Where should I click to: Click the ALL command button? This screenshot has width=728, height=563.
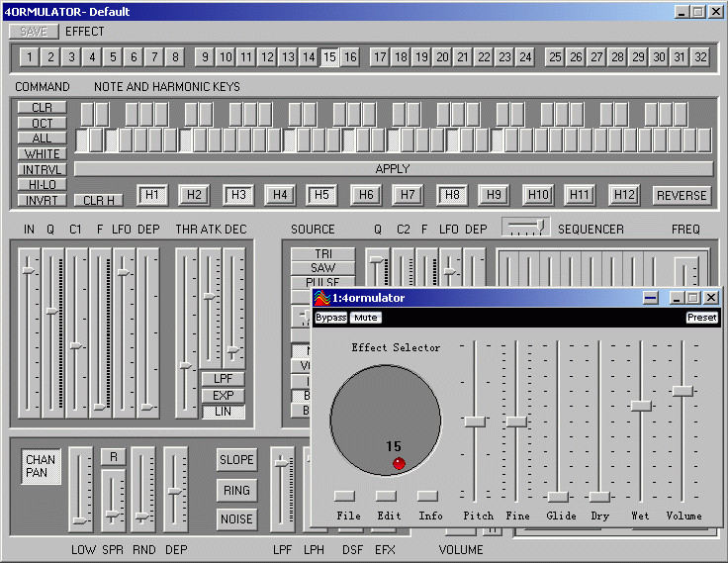[43, 139]
